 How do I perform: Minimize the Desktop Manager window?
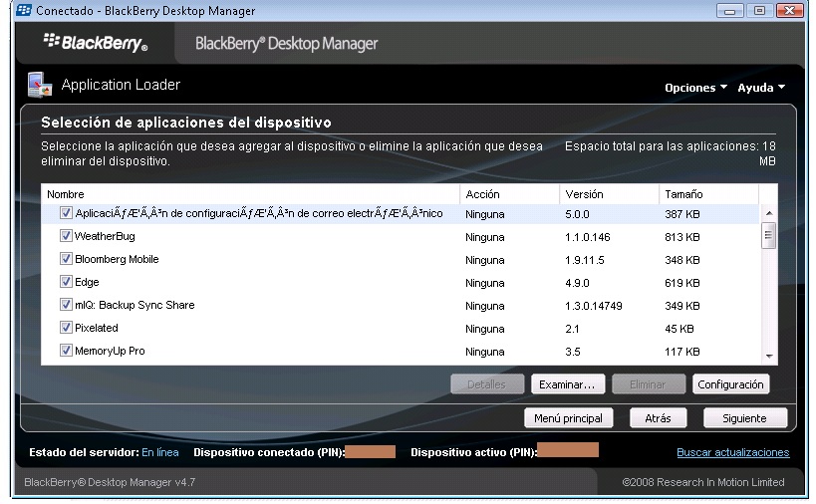coord(729,10)
